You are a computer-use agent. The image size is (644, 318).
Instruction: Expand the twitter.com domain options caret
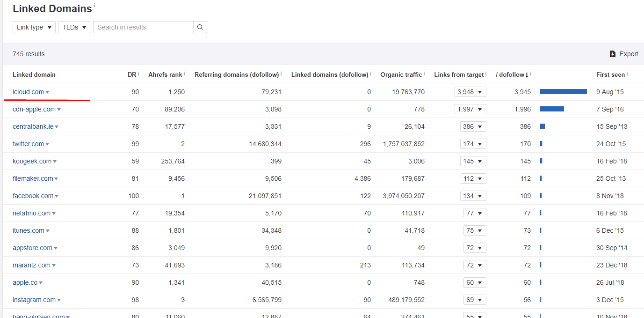coord(48,143)
